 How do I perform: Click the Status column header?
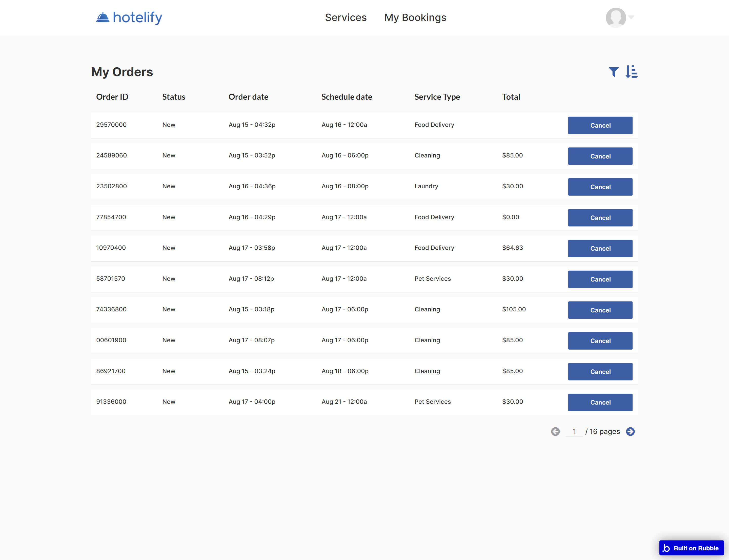coord(174,97)
